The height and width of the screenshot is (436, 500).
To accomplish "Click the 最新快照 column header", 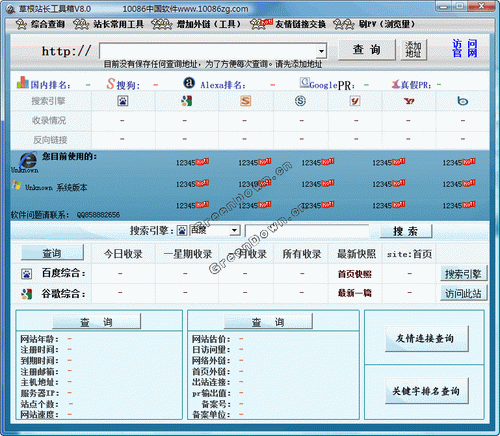I will 356,254.
